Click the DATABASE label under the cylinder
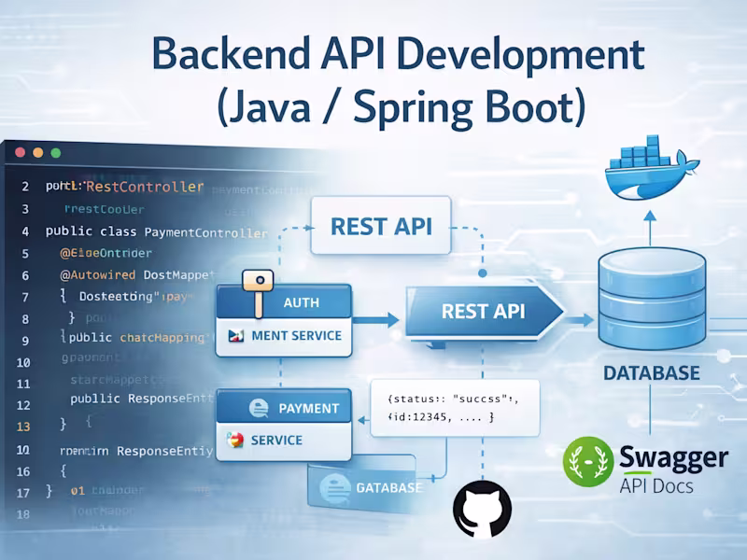Image resolution: width=747 pixels, height=560 pixels. pyautogui.click(x=652, y=371)
